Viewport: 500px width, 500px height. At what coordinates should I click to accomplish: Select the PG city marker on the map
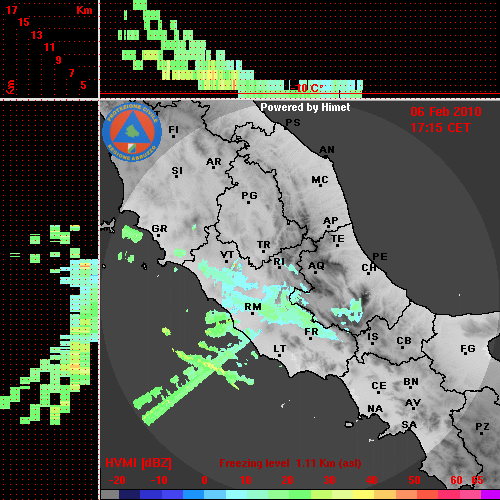coord(249,197)
